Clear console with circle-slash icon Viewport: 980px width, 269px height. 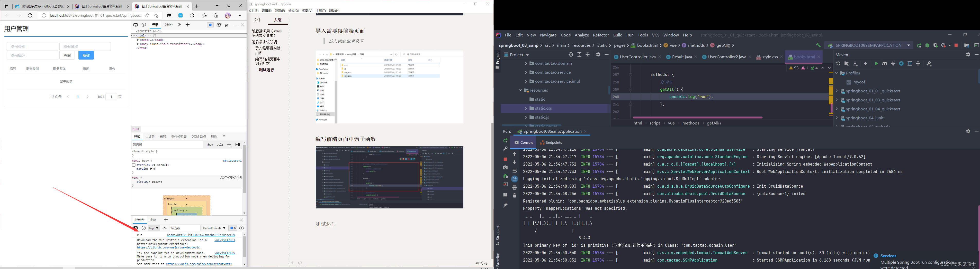144,228
